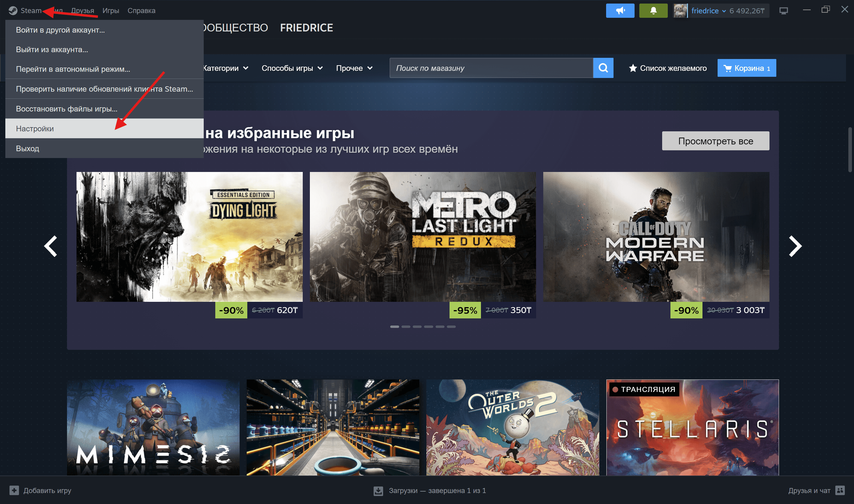
Task: Show next carousel games with right arrow
Action: [x=795, y=246]
